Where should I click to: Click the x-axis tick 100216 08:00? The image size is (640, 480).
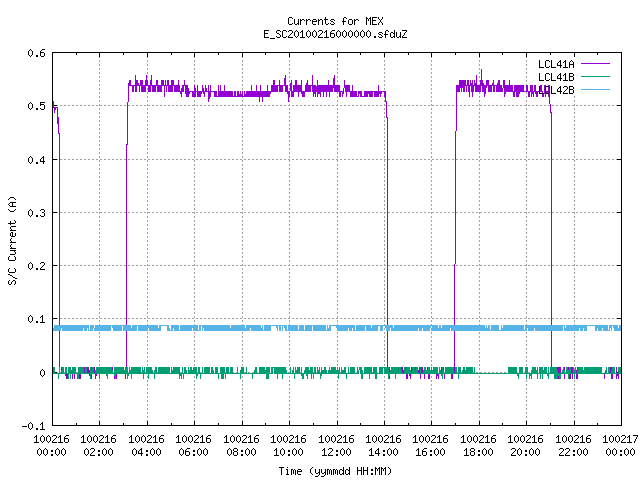[x=241, y=446]
